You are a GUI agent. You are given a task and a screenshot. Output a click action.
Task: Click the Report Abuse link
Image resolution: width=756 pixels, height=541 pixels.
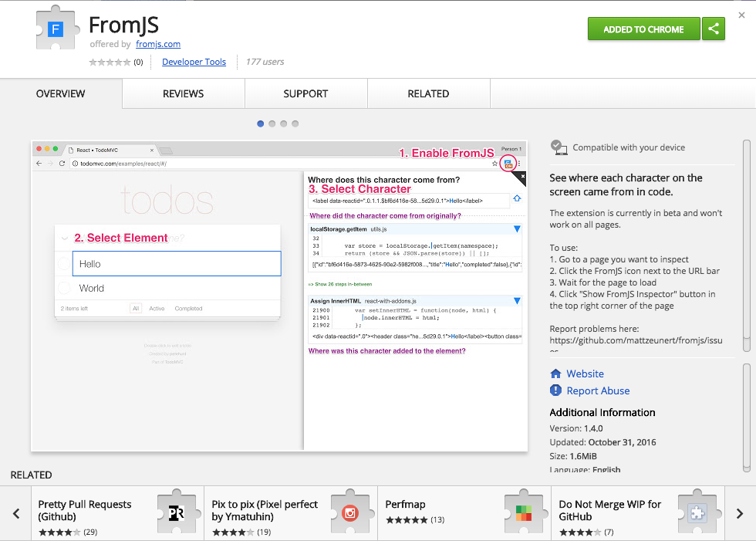pos(598,391)
